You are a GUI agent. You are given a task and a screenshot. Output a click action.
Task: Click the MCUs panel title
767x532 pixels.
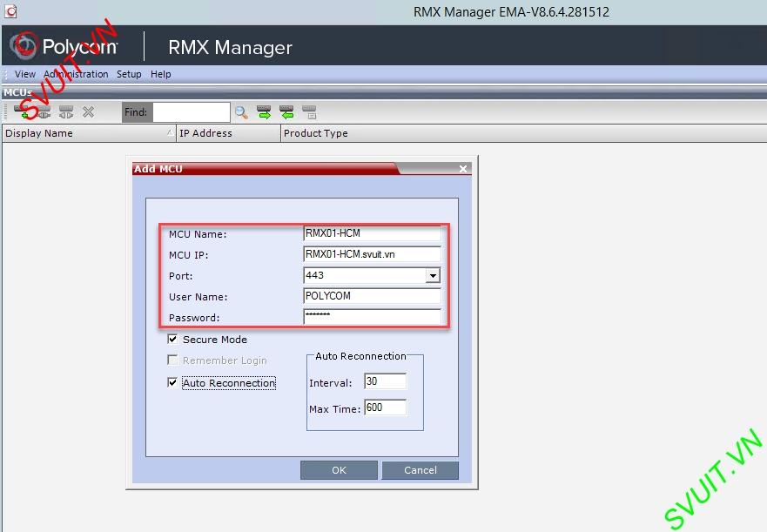click(x=18, y=92)
